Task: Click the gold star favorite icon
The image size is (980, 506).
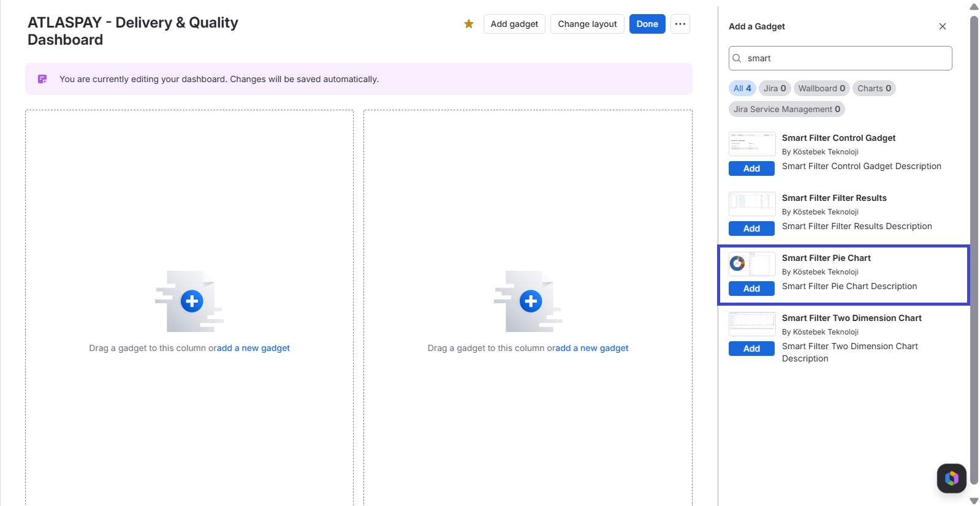Action: pyautogui.click(x=469, y=24)
